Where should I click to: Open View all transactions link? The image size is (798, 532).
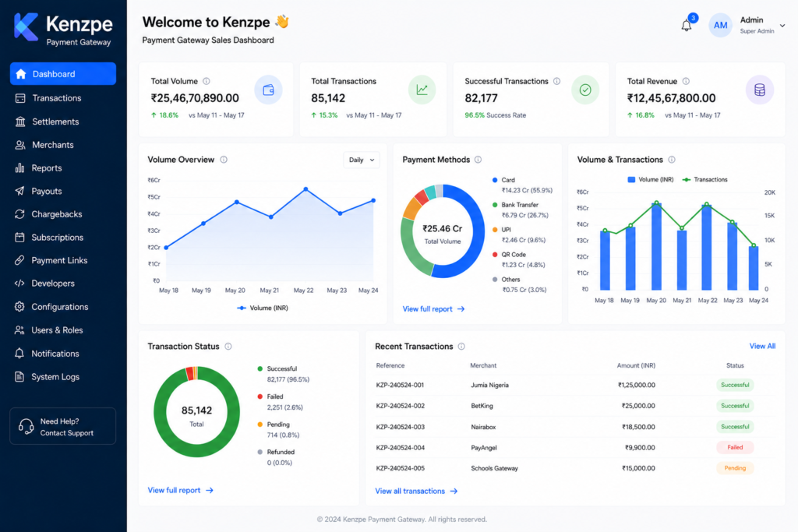coord(416,491)
